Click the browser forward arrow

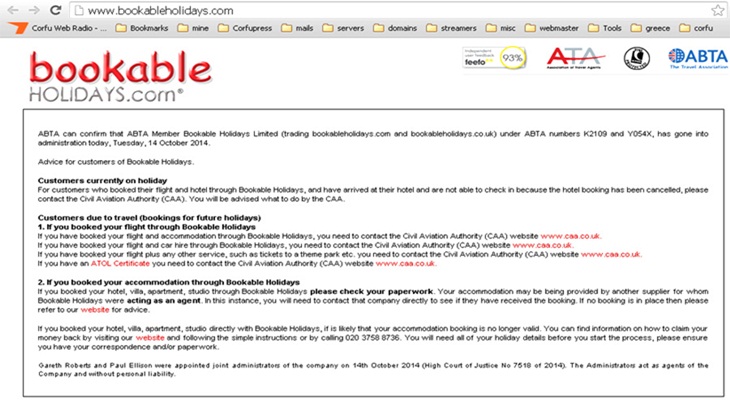click(x=32, y=10)
